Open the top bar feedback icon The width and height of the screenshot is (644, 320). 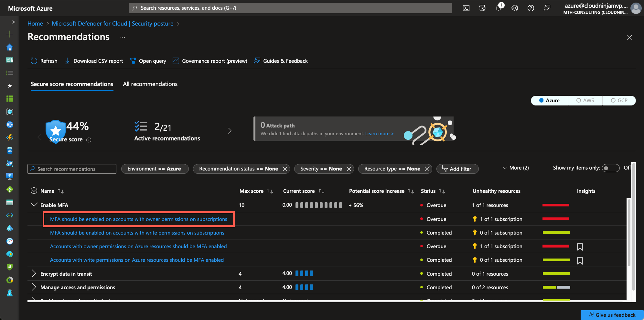tap(547, 8)
